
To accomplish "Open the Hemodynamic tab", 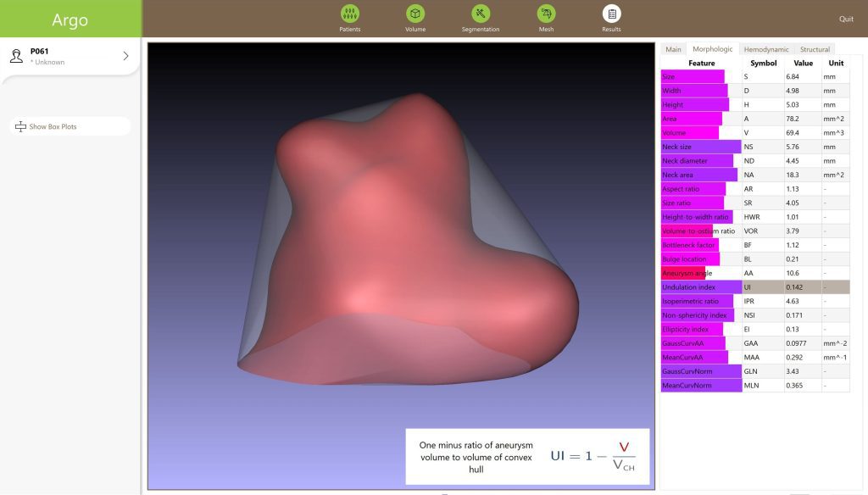I will click(765, 49).
